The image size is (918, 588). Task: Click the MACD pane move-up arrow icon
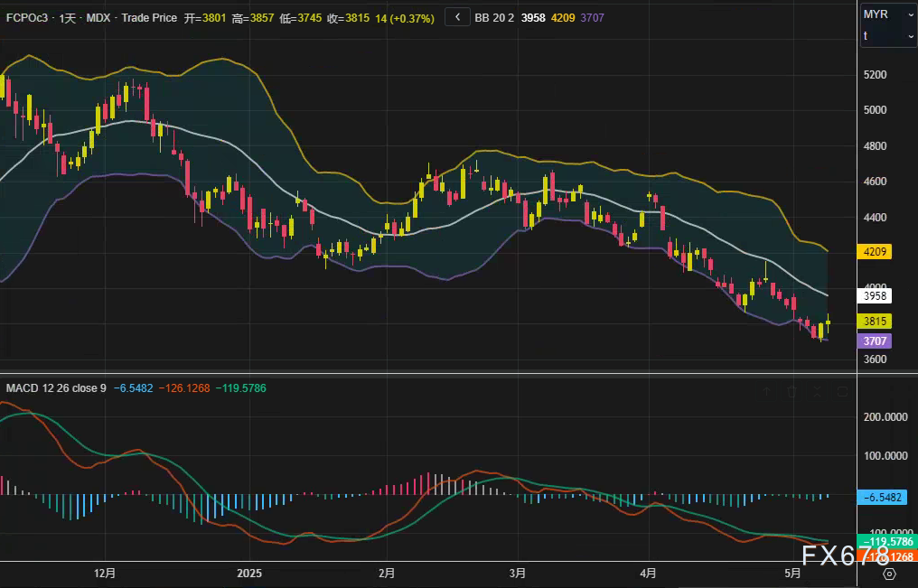[x=767, y=391]
